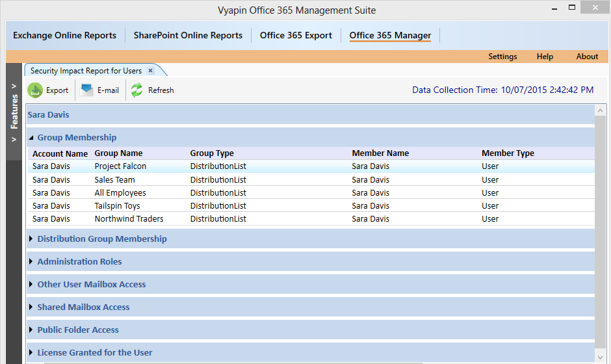Click DistributionList in Sales Team row
This screenshot has height=364, width=611.
[x=218, y=179]
